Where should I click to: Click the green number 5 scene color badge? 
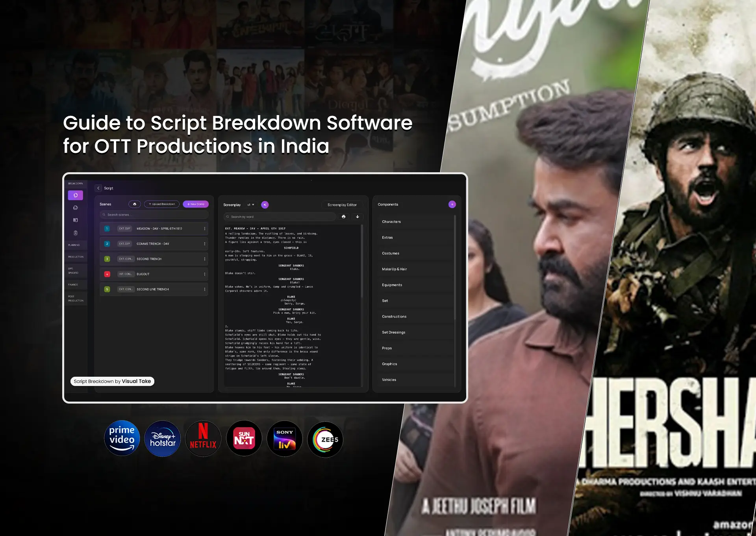point(107,289)
